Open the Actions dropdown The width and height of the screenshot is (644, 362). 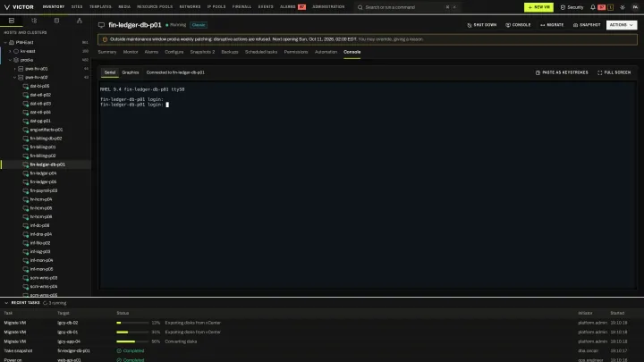tap(622, 25)
